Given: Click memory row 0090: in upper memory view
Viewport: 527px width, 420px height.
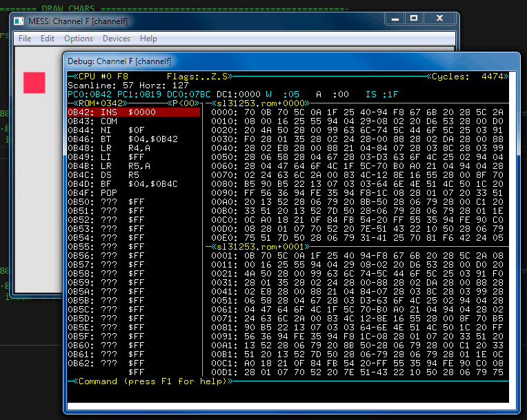Looking at the screenshot, I should (x=357, y=193).
